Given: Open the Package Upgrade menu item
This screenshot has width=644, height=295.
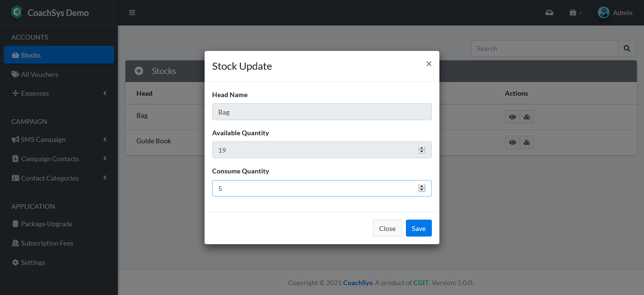Looking at the screenshot, I should [x=59, y=224].
